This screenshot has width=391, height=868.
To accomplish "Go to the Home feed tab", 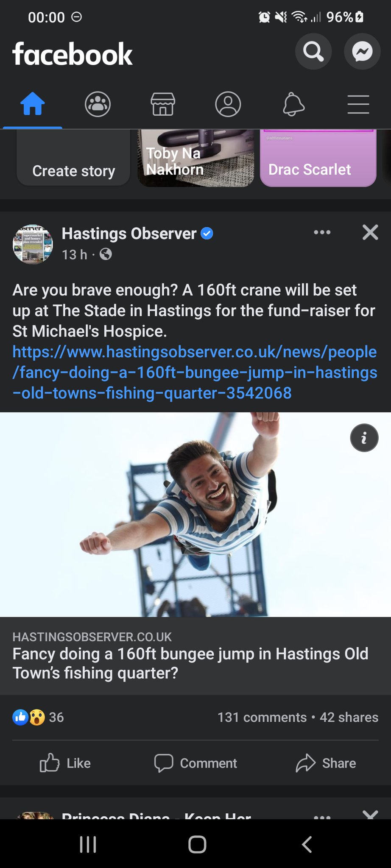I will point(33,104).
